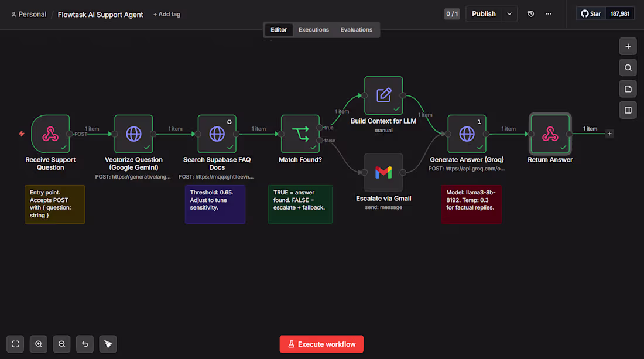
Task: Click the 'send: message' subtitle text
Action: tap(383, 207)
